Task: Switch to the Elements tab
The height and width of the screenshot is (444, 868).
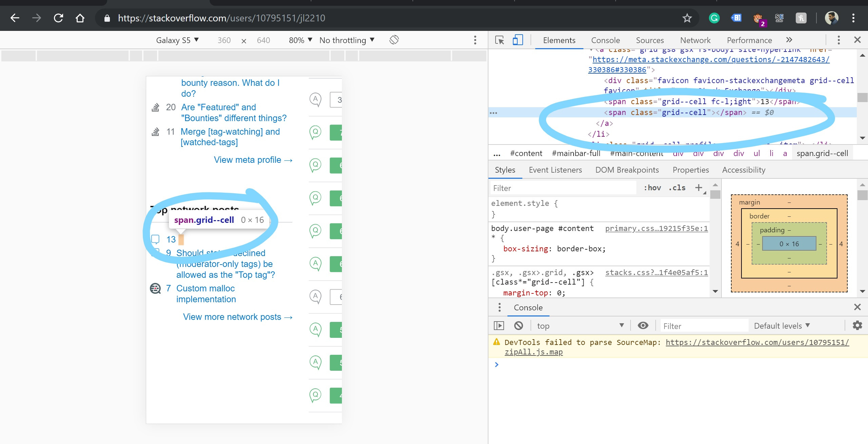Action: click(559, 40)
